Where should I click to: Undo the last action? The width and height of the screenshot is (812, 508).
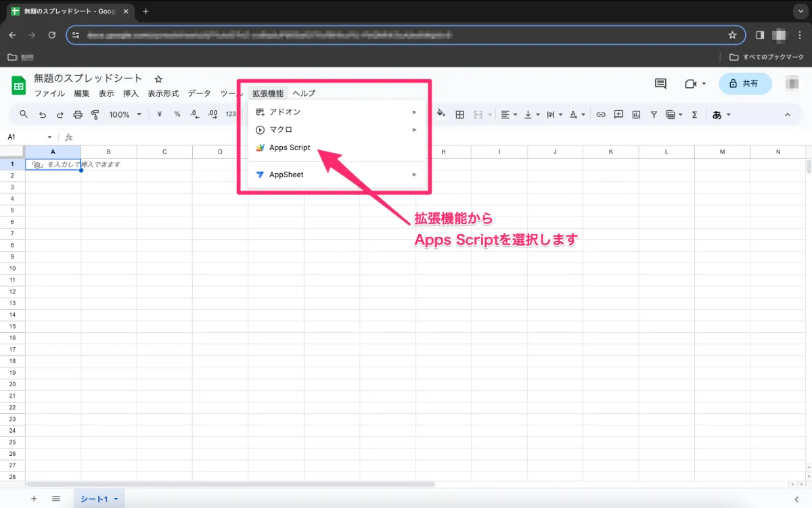[x=43, y=114]
